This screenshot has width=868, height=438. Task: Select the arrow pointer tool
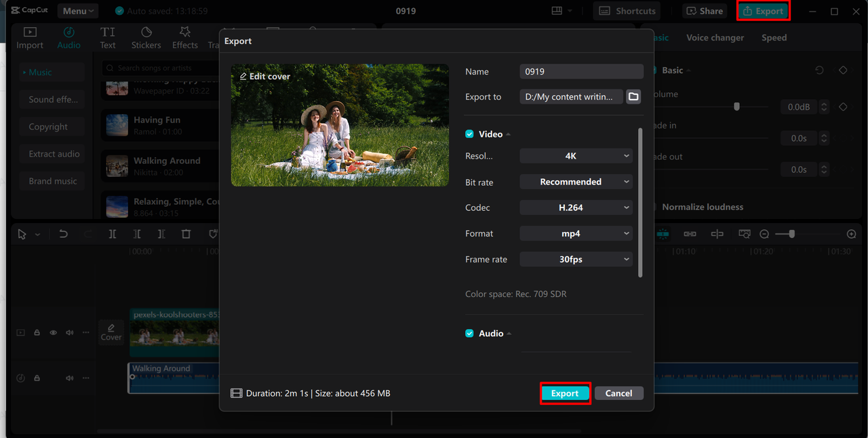pos(22,234)
